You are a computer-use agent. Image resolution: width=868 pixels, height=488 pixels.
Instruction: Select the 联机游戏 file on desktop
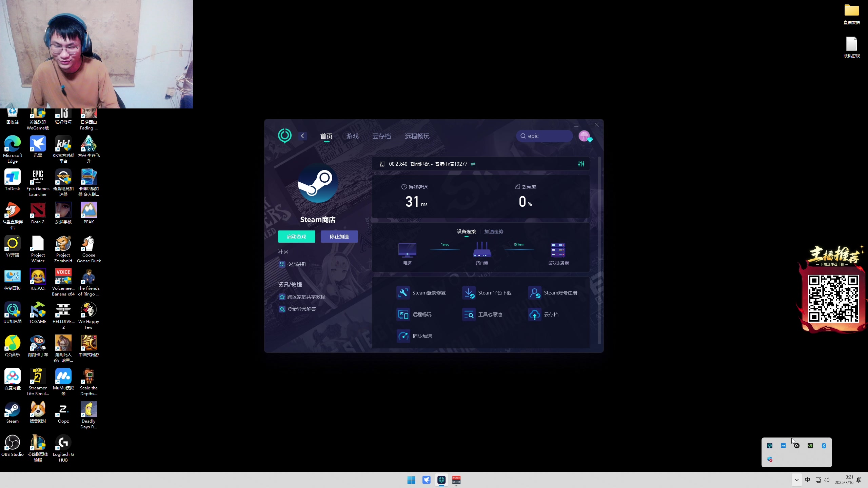(x=851, y=47)
